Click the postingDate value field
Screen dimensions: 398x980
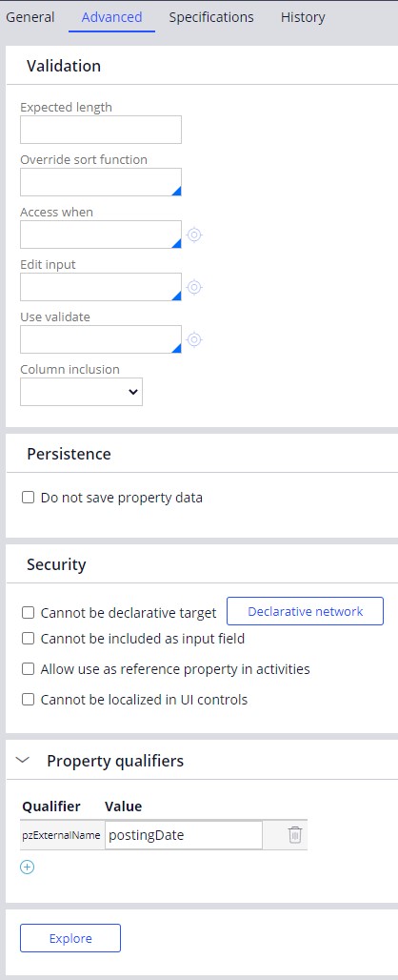pos(184,835)
